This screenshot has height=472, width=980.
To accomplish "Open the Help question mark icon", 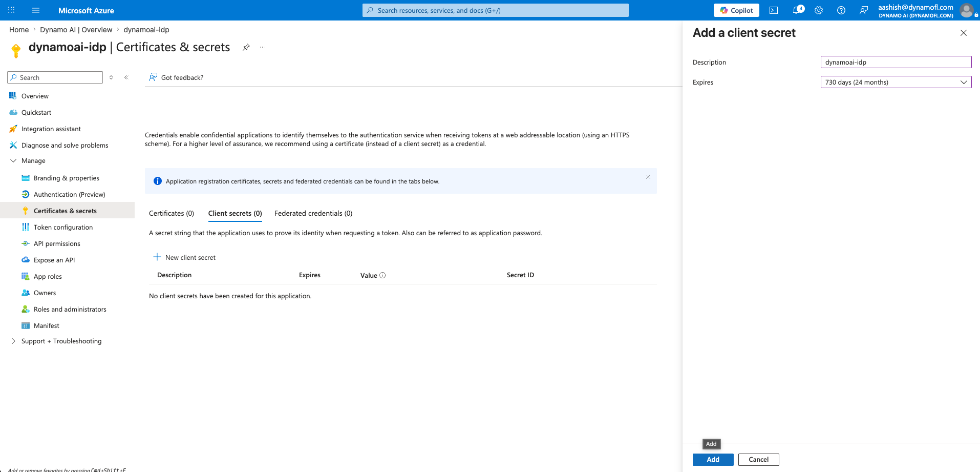I will [841, 10].
